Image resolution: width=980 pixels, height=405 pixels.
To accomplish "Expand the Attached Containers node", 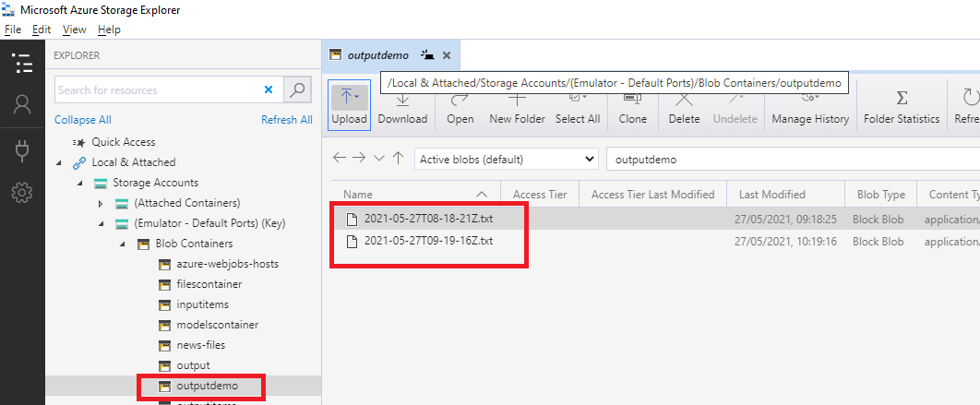I will [101, 203].
